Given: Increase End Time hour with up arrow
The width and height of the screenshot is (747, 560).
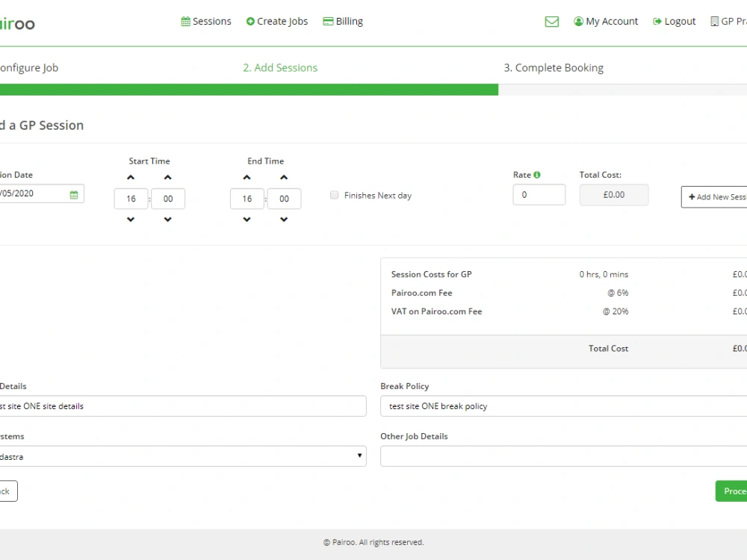Looking at the screenshot, I should tap(247, 178).
